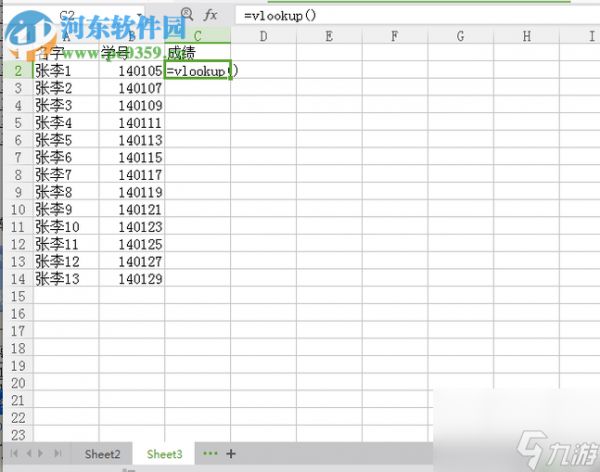Click cell with value 140105

tap(132, 71)
